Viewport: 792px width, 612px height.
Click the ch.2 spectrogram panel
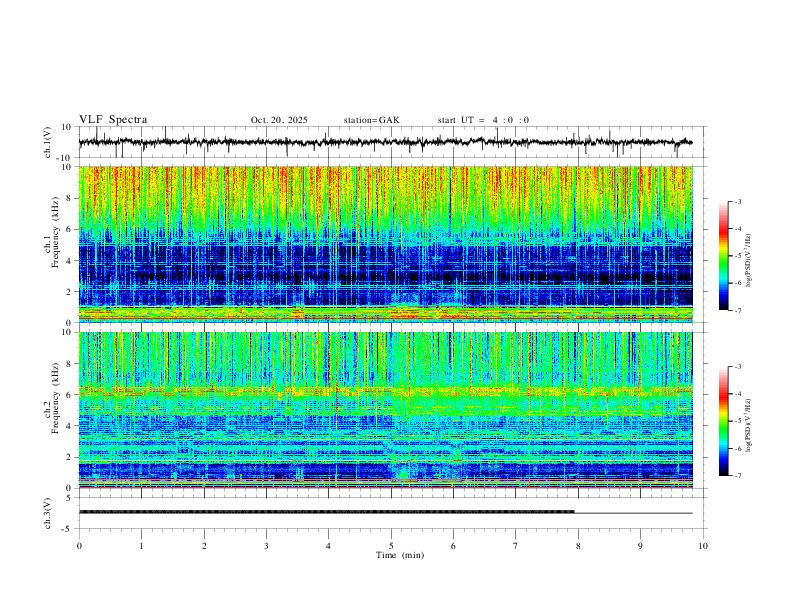385,410
